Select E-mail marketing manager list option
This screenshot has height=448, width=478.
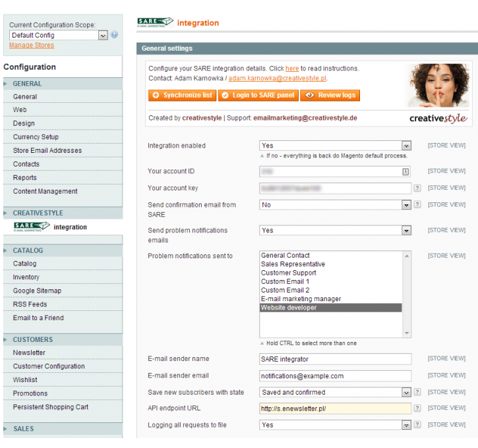(331, 299)
